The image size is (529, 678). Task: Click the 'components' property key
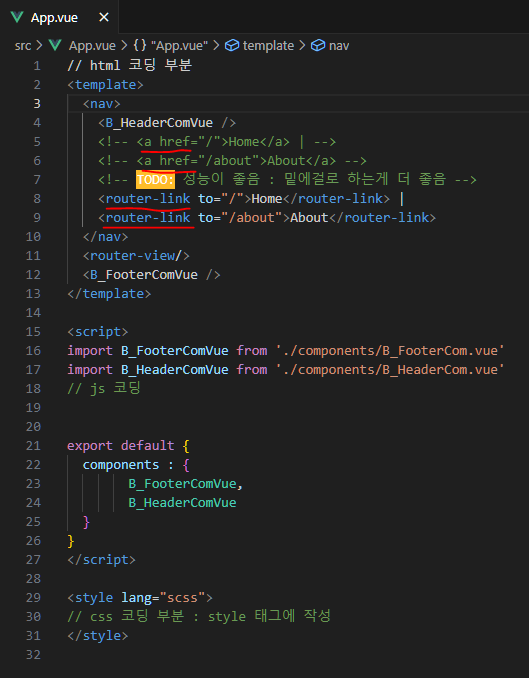121,465
